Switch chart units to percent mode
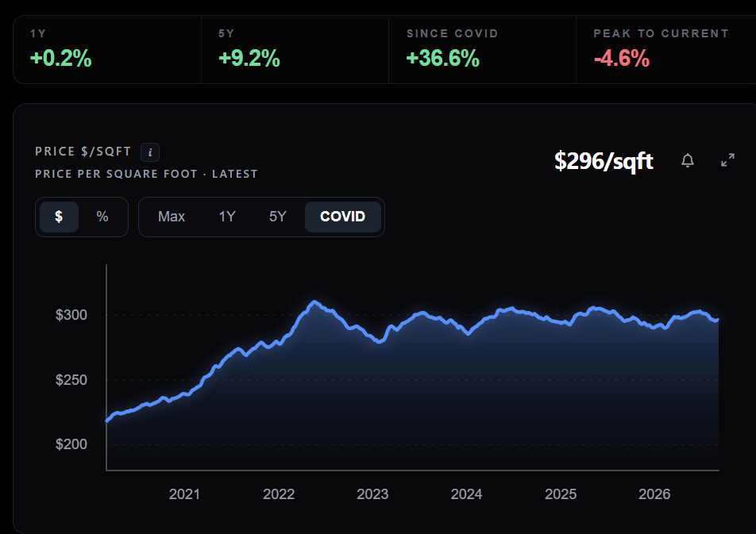The image size is (756, 534). click(x=102, y=217)
